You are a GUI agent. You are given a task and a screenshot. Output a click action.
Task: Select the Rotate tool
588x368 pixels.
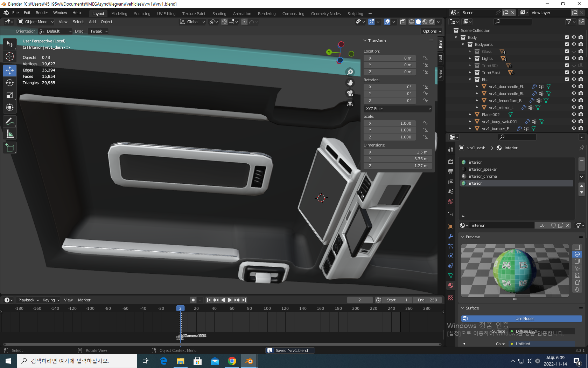[10, 83]
